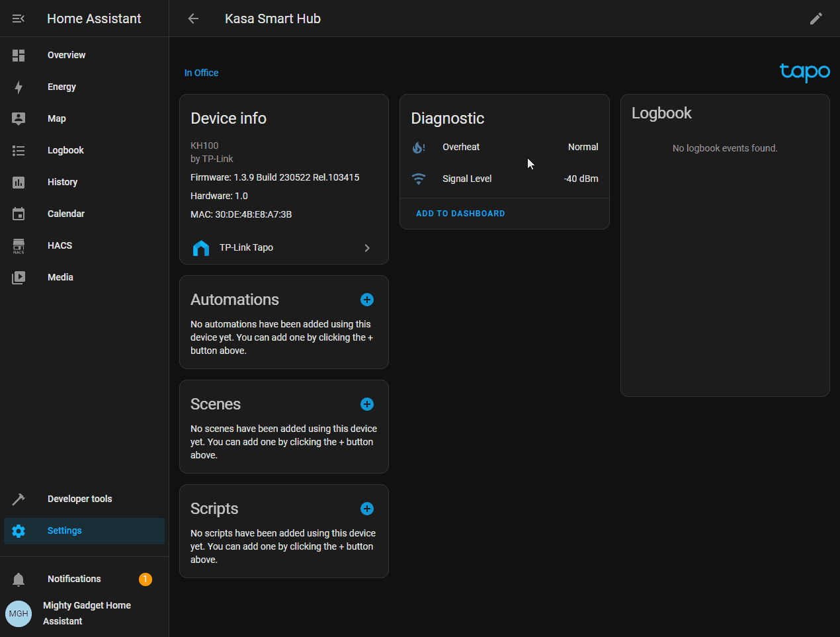Add a new script with plus icon

point(367,509)
